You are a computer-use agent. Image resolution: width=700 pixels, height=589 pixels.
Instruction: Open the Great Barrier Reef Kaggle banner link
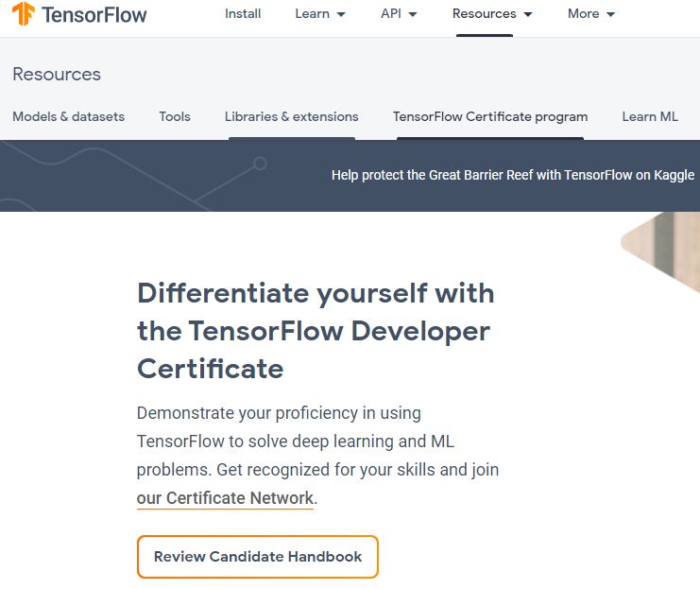513,175
